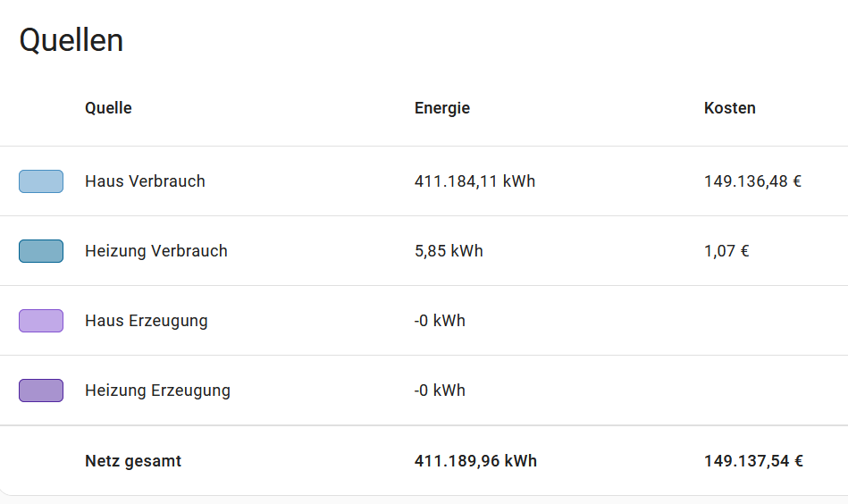The width and height of the screenshot is (848, 504).
Task: Click the Energie column header
Action: [442, 108]
